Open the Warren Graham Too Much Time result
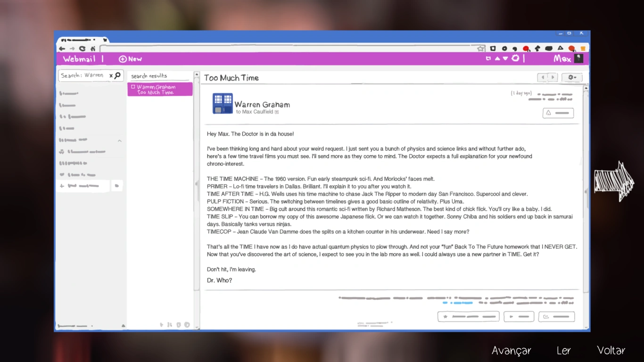 [x=160, y=90]
